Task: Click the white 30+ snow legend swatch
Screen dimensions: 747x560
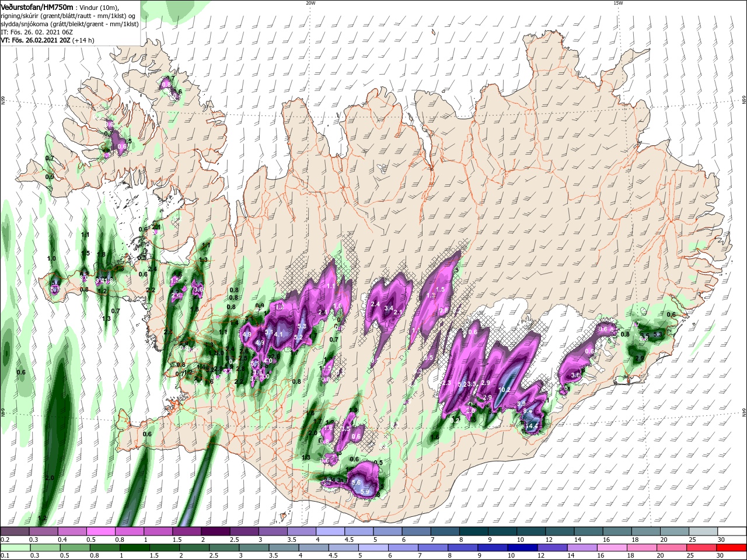Action: pos(732,531)
